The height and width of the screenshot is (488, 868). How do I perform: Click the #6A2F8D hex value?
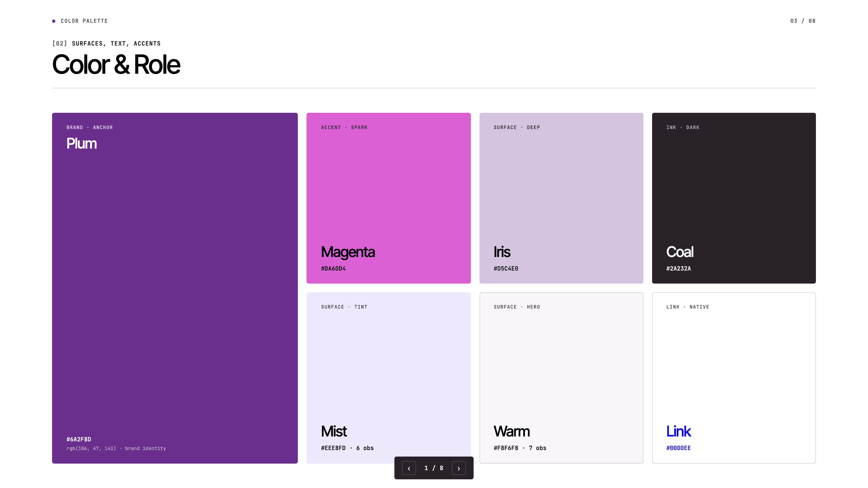[78, 439]
